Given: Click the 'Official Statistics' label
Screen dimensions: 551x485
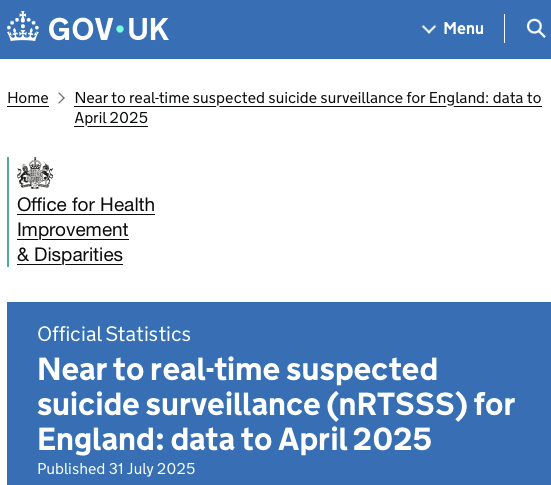Looking at the screenshot, I should [114, 334].
